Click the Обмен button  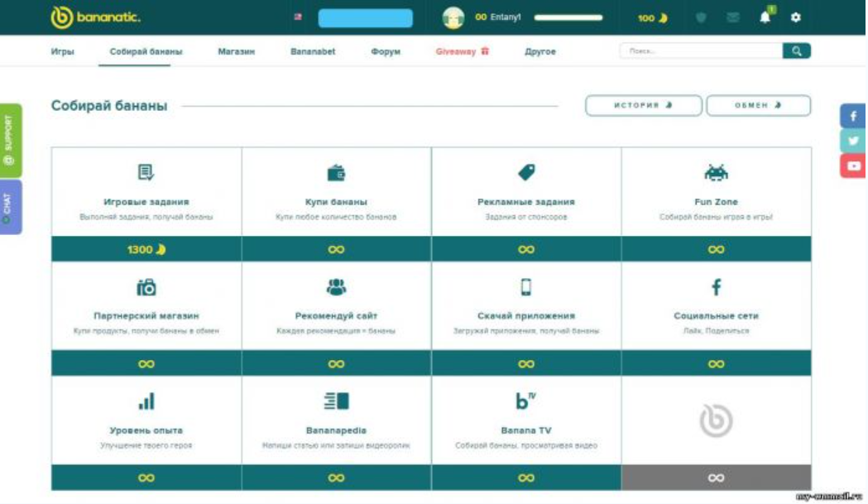click(759, 105)
